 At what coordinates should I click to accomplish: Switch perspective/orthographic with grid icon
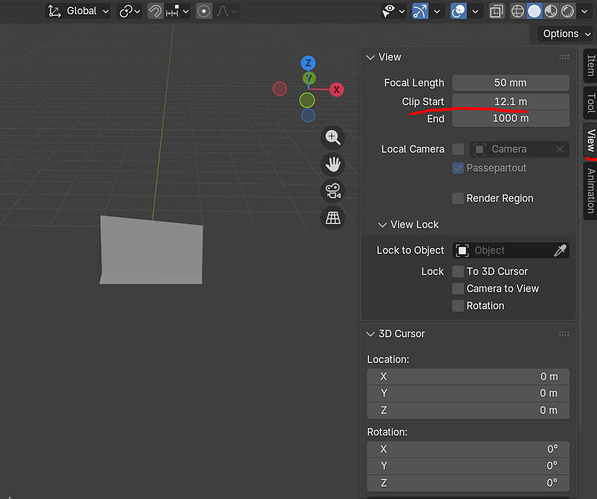pyautogui.click(x=333, y=218)
